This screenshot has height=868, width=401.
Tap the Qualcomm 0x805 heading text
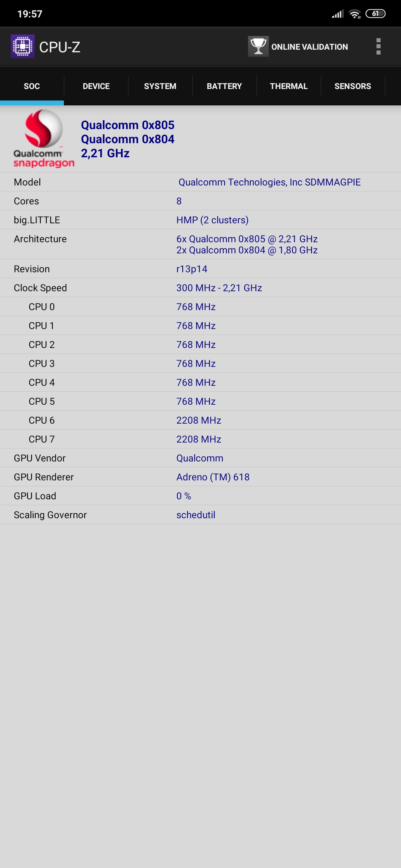[x=128, y=125]
